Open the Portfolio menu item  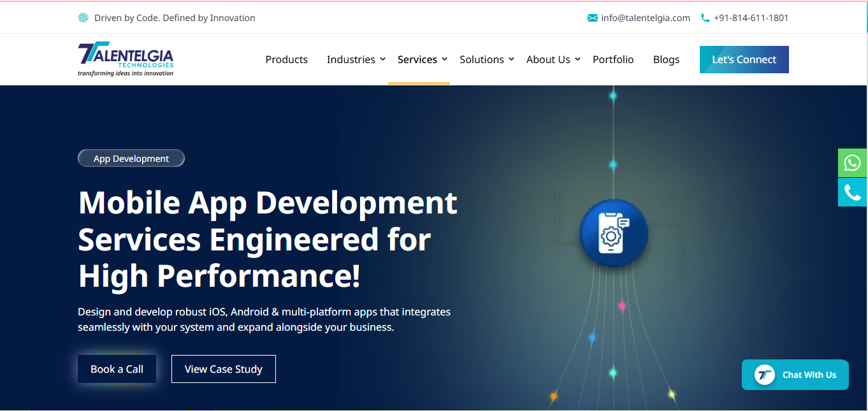pyautogui.click(x=613, y=59)
